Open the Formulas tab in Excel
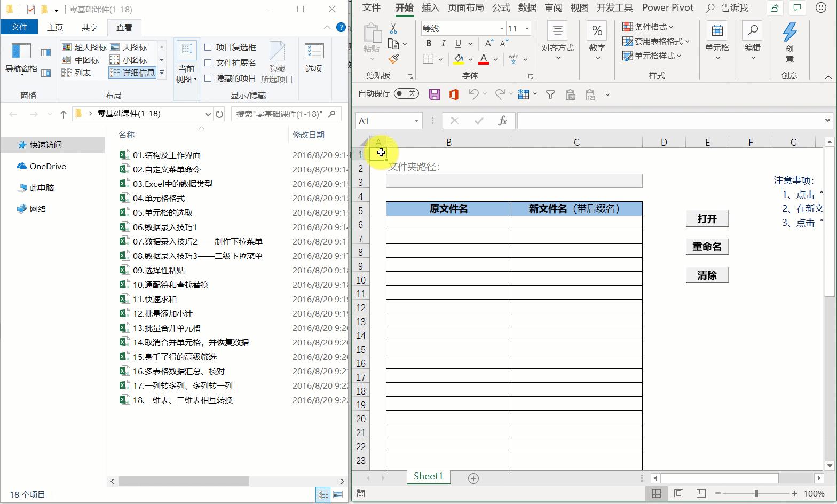Screen dimensions: 837x504 (x=501, y=7)
